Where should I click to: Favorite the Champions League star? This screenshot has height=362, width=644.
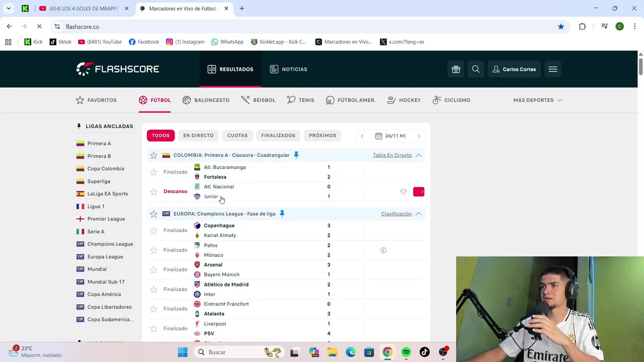point(154,214)
